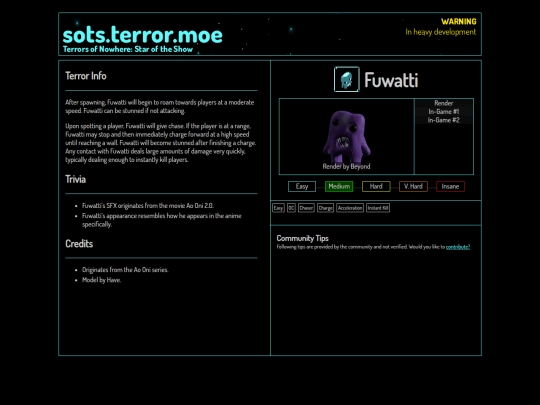Click the trivia line about Ao Oni 2.0 movie
Viewport: 540px width, 405px height.
148,206
